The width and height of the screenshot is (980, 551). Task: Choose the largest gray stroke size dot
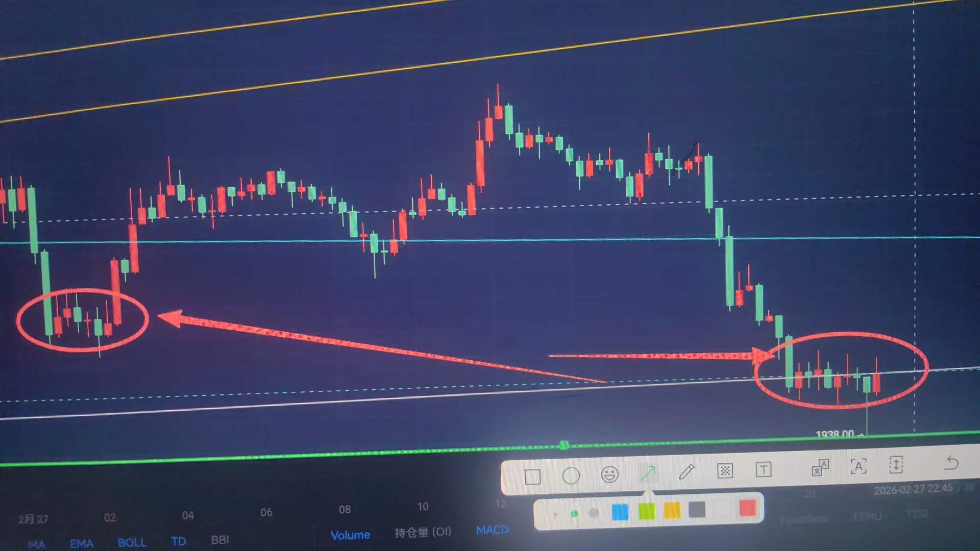tap(594, 513)
